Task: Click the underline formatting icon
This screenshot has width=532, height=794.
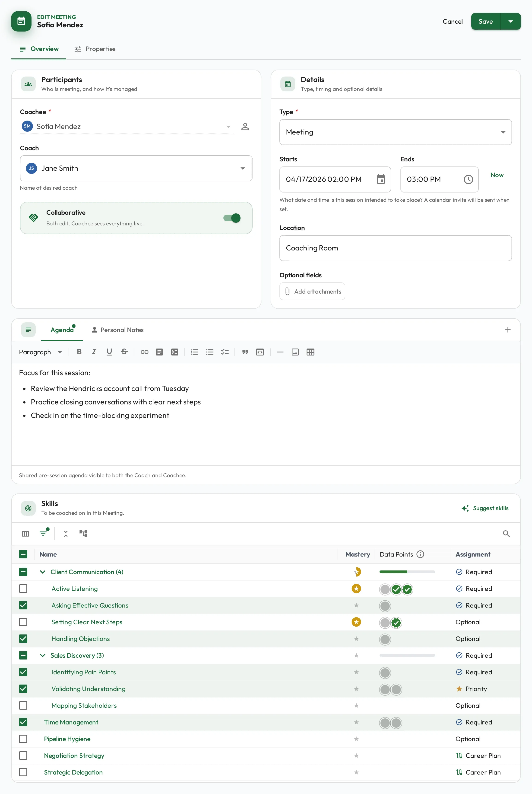Action: click(109, 352)
